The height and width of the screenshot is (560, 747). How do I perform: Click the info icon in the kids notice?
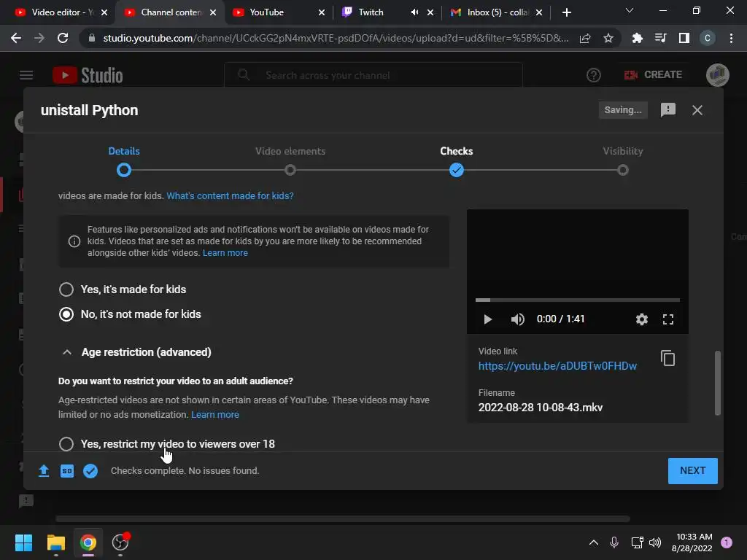click(74, 241)
